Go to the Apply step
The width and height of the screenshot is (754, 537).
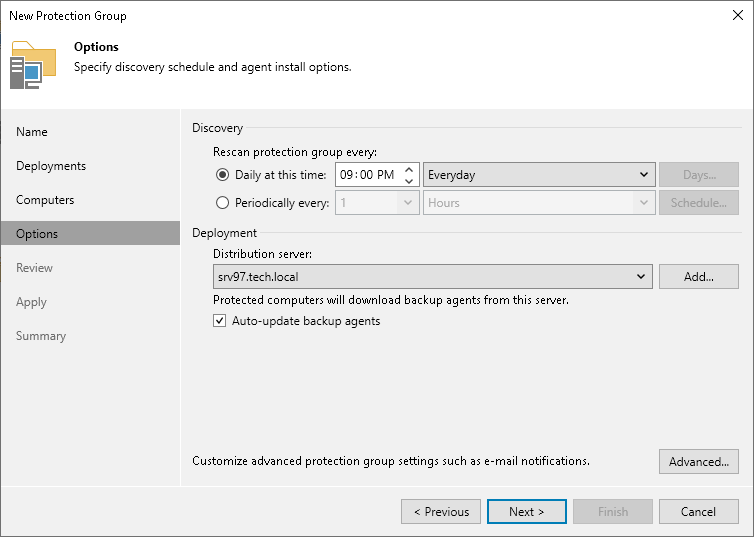coord(31,302)
